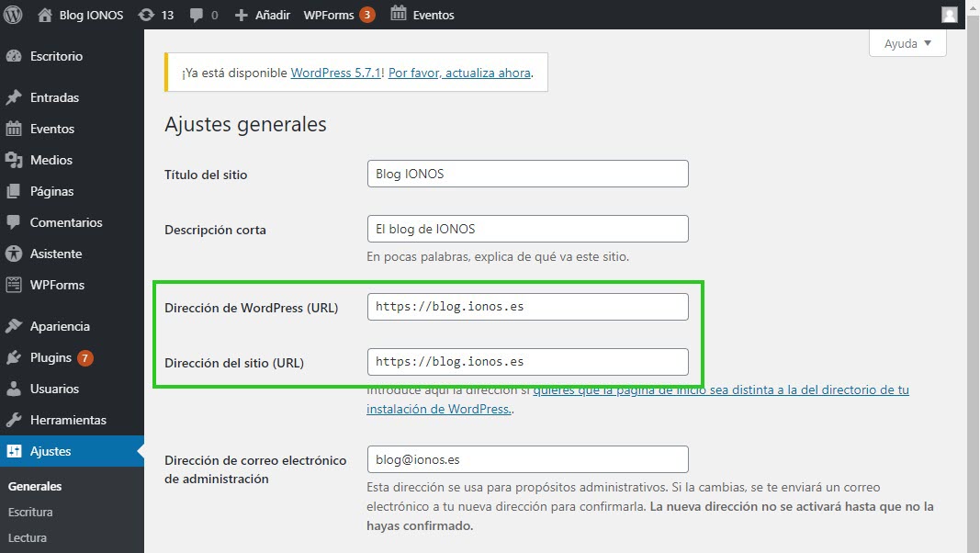
Task: Click the WPForms sidebar icon
Action: point(13,285)
